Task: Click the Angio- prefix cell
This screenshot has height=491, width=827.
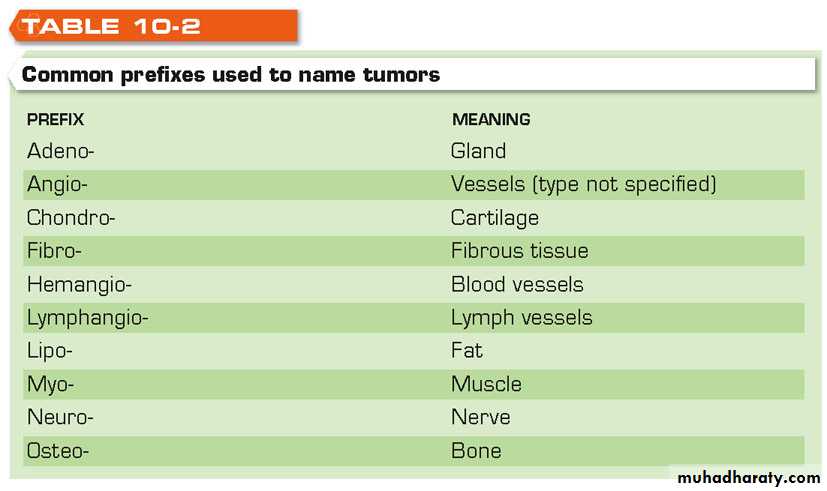Action: (x=58, y=185)
